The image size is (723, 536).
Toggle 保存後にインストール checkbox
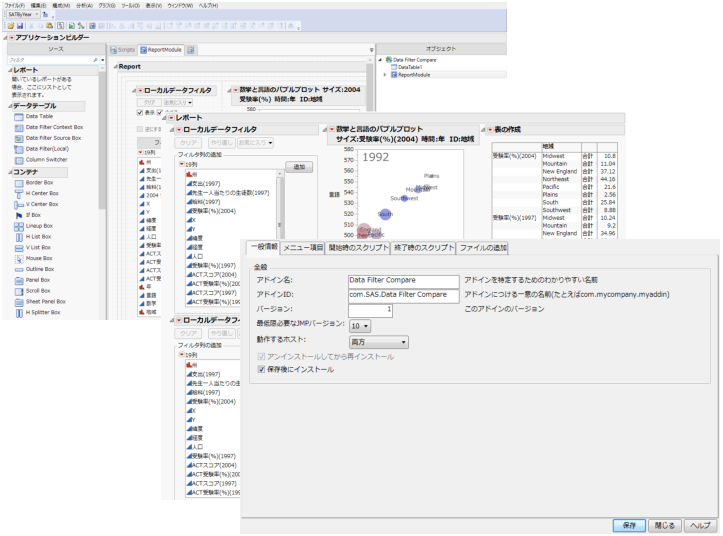[261, 369]
